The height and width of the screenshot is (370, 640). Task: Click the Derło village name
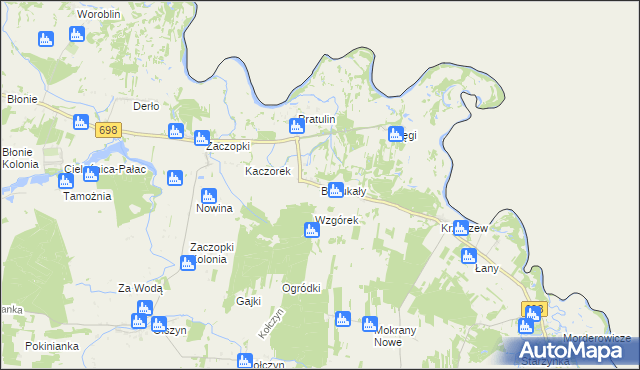coord(146,106)
